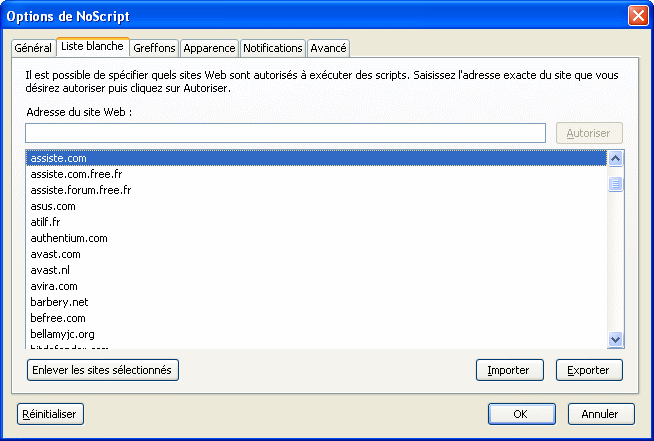The height and width of the screenshot is (441, 654).
Task: Select assiste.com in the list
Action: click(316, 158)
